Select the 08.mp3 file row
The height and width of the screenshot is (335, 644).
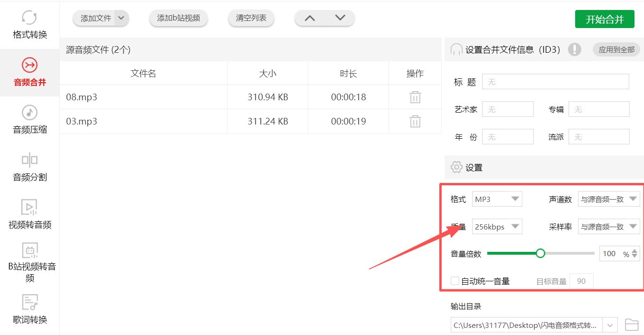[x=250, y=97]
